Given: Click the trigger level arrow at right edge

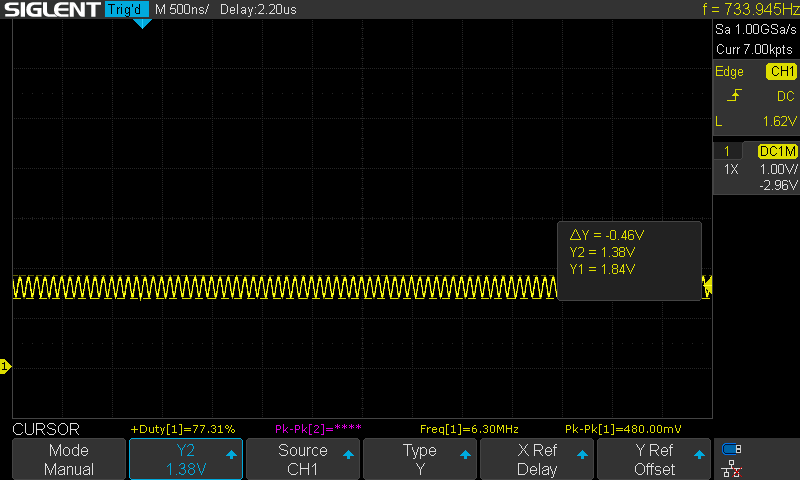Looking at the screenshot, I should [707, 287].
